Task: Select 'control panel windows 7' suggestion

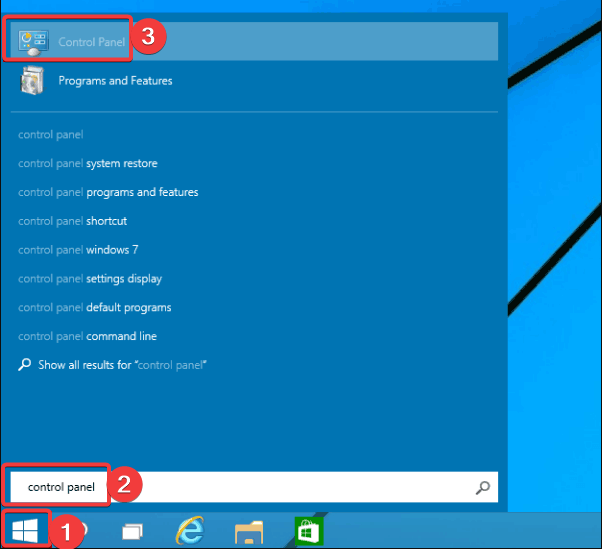Action: click(x=78, y=250)
